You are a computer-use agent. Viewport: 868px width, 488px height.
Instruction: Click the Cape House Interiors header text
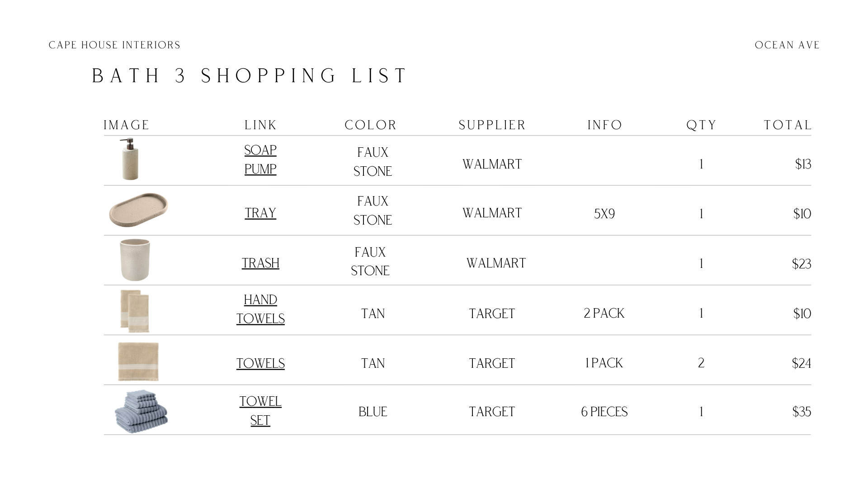point(114,45)
